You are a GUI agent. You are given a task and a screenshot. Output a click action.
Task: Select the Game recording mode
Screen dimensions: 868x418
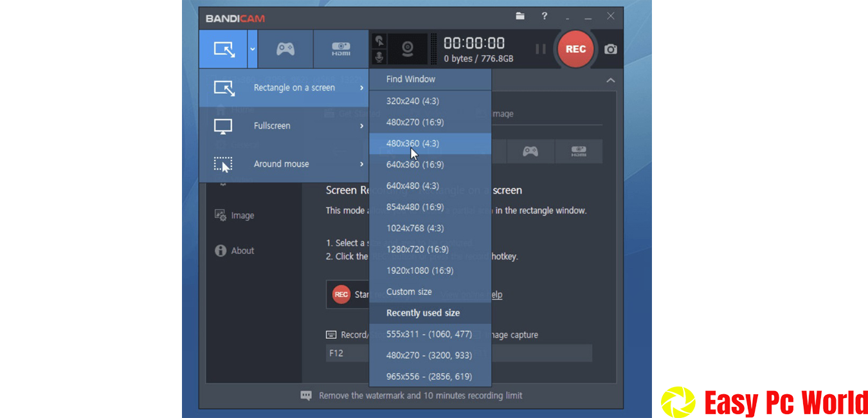coord(285,49)
